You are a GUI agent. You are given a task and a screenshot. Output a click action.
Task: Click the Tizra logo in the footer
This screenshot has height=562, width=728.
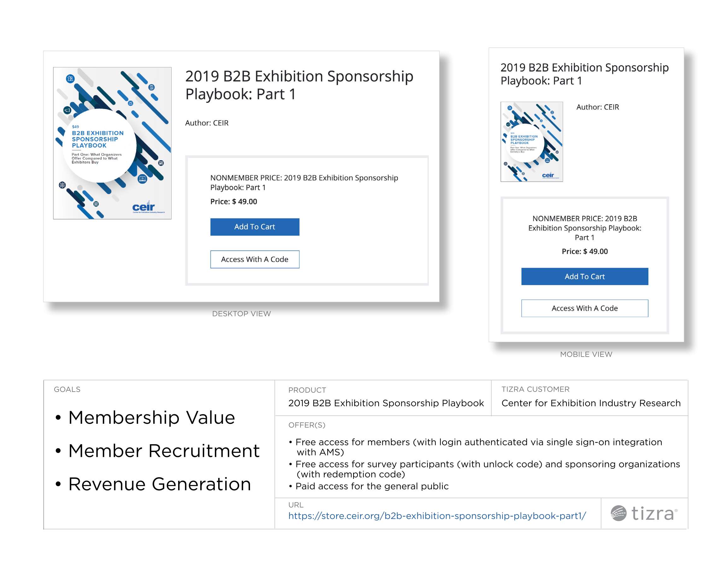point(644,513)
